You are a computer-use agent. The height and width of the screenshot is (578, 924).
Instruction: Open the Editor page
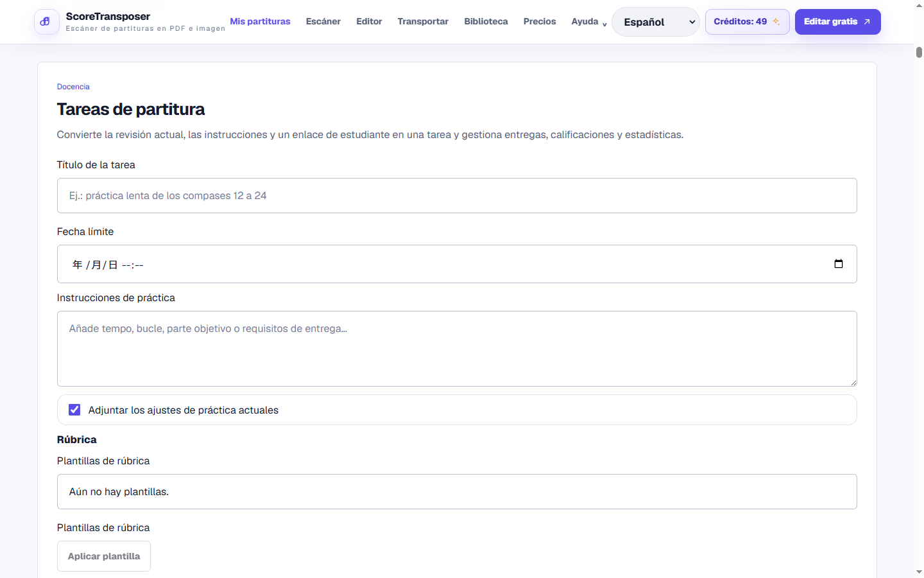pos(369,22)
